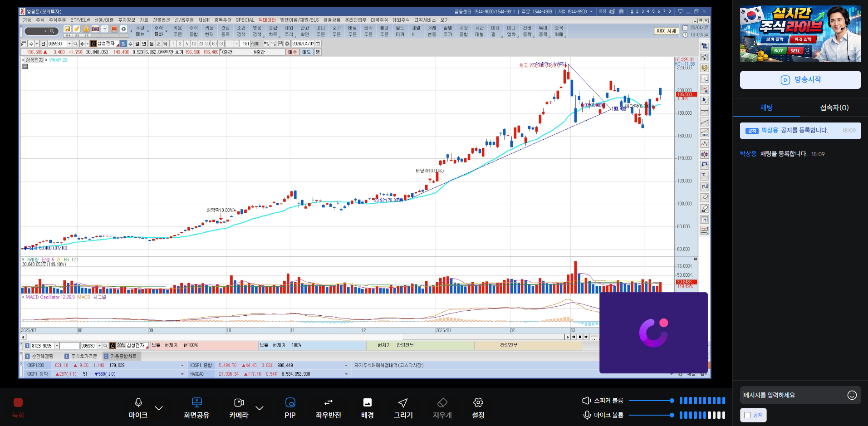Expand the 카메라 options chevron
This screenshot has width=868, height=426.
pyautogui.click(x=260, y=408)
